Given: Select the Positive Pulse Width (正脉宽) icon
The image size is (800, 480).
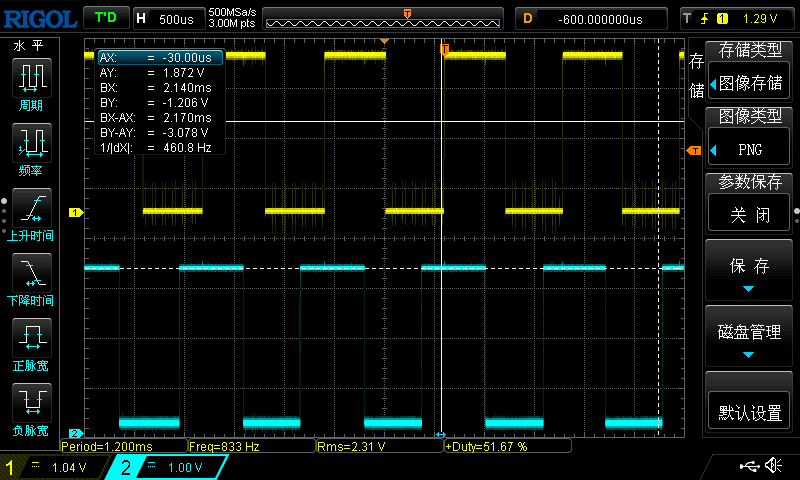Looking at the screenshot, I should [32, 338].
